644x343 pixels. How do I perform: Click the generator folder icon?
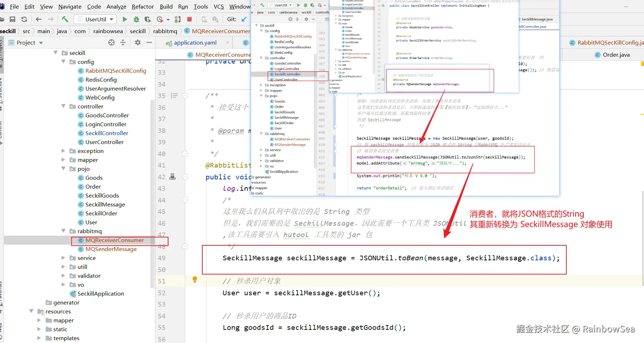49,303
